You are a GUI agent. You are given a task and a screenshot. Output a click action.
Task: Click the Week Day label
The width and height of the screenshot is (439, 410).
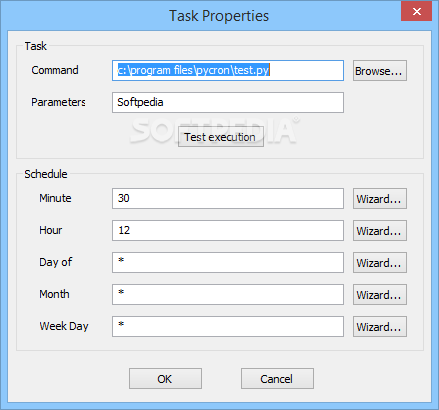click(x=64, y=326)
